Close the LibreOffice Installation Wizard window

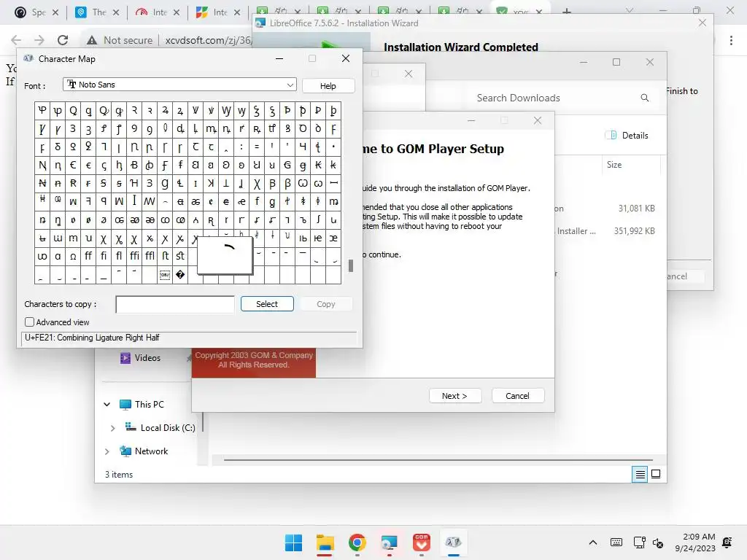pyautogui.click(x=703, y=23)
